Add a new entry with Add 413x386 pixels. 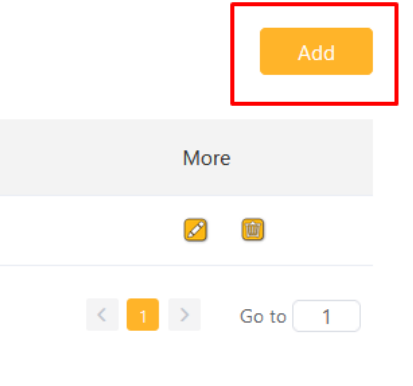[316, 51]
